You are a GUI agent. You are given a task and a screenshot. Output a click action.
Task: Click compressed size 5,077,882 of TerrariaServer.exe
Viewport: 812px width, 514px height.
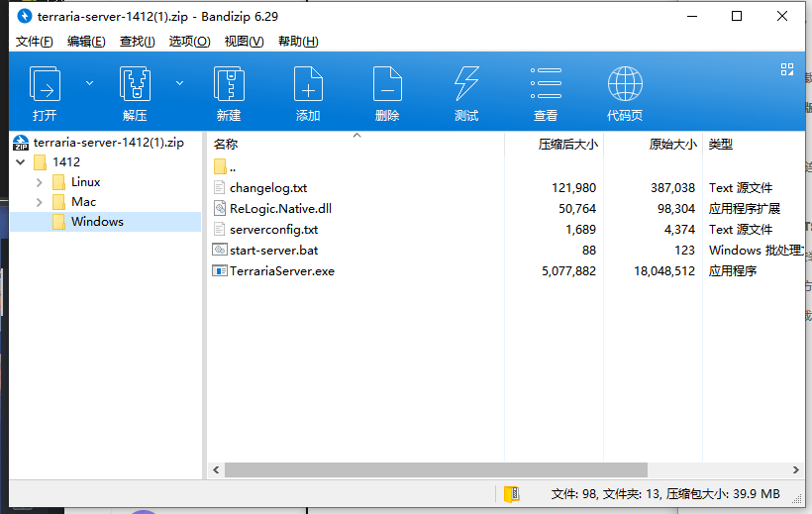click(x=568, y=271)
